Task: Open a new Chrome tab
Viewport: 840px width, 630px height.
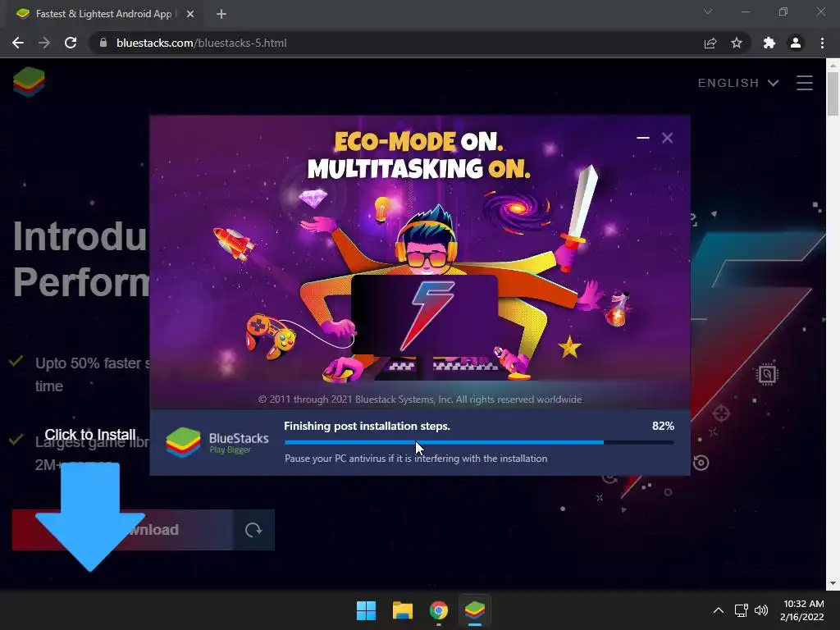Action: pyautogui.click(x=221, y=14)
